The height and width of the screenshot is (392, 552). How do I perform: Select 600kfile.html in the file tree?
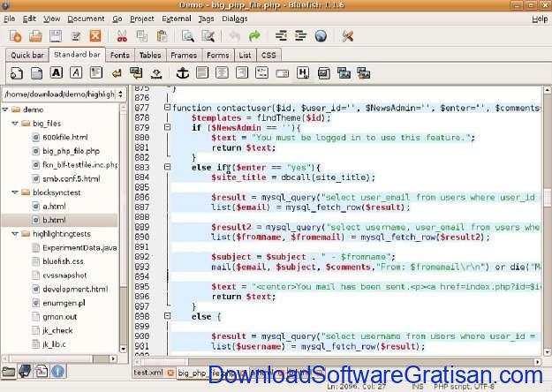[x=65, y=137]
